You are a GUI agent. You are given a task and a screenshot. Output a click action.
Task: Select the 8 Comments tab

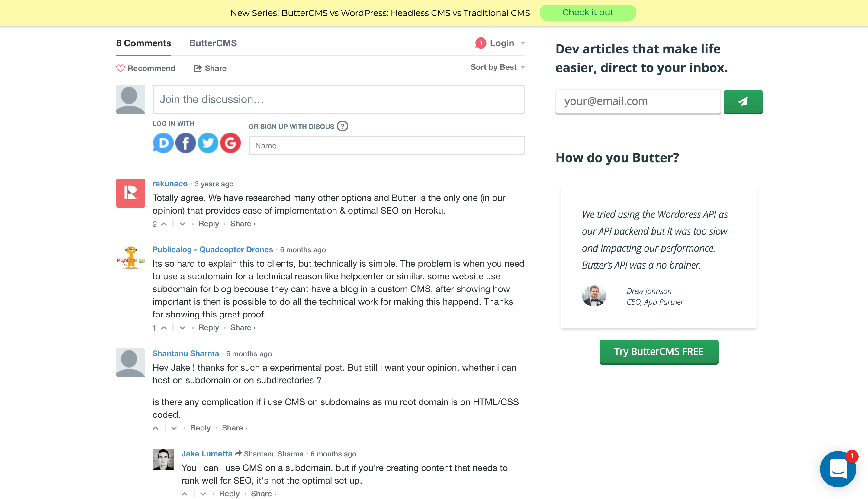coord(143,43)
